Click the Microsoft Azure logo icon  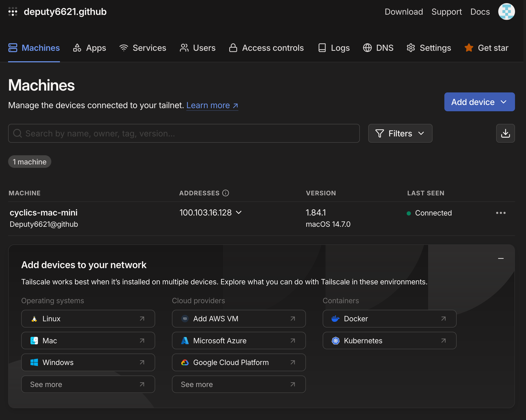tap(185, 341)
